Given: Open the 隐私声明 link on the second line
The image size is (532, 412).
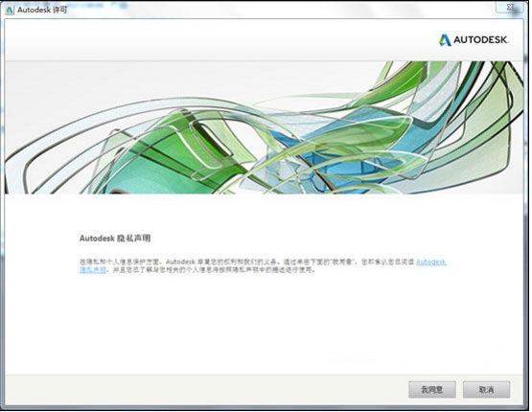Looking at the screenshot, I should [93, 270].
